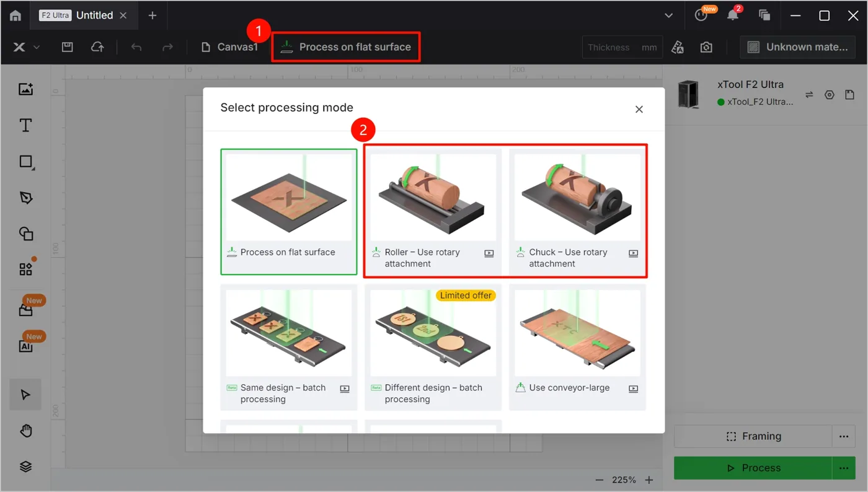This screenshot has width=868, height=492.
Task: Select the Text tool
Action: [25, 125]
